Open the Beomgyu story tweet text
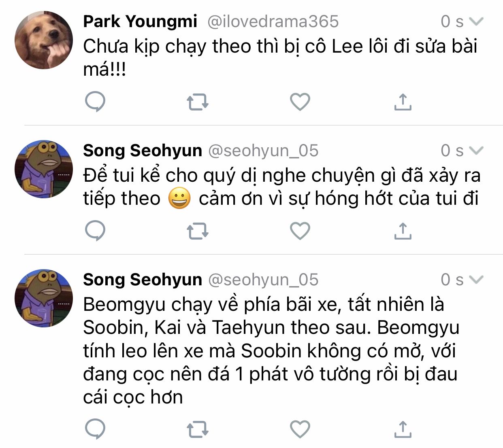Viewport: 503px width, 448px height. tap(271, 350)
